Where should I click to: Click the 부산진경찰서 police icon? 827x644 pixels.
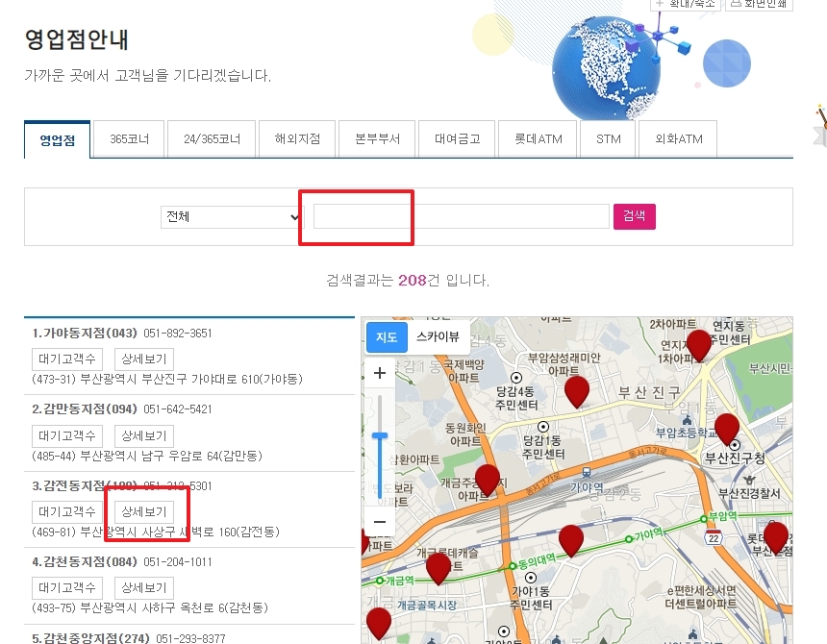[749, 480]
